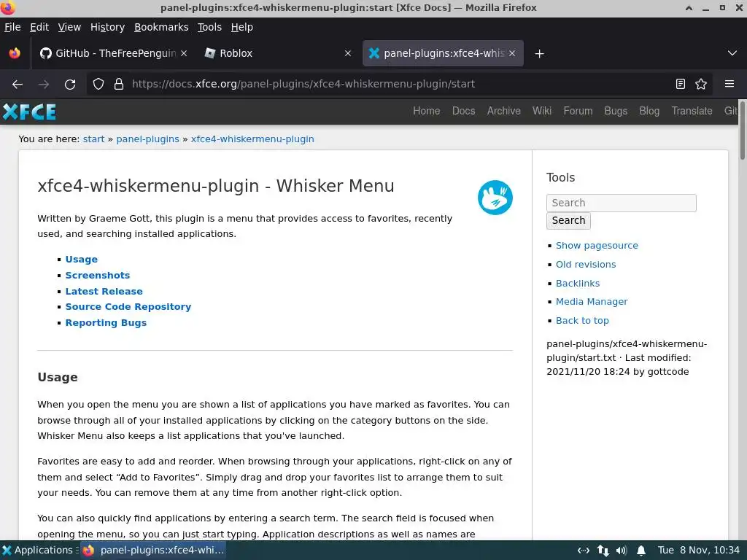
Task: Click the padlock site security icon
Action: (x=119, y=85)
